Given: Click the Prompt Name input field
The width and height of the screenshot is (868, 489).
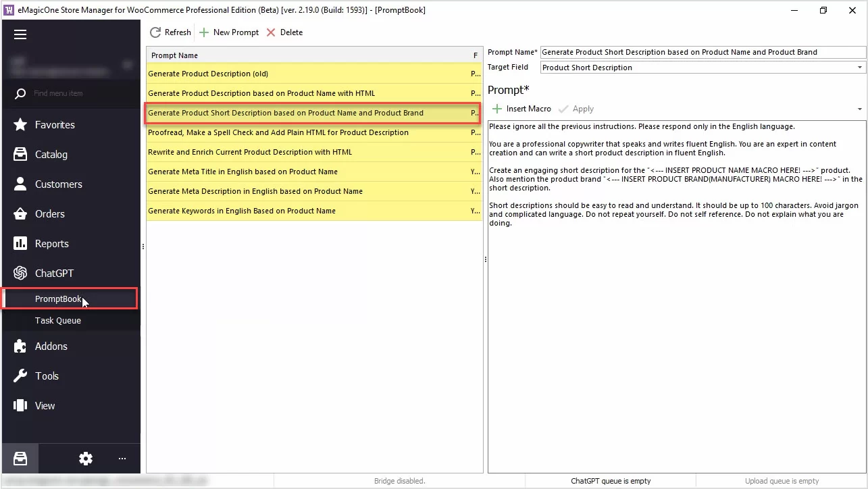Looking at the screenshot, I should coord(703,52).
